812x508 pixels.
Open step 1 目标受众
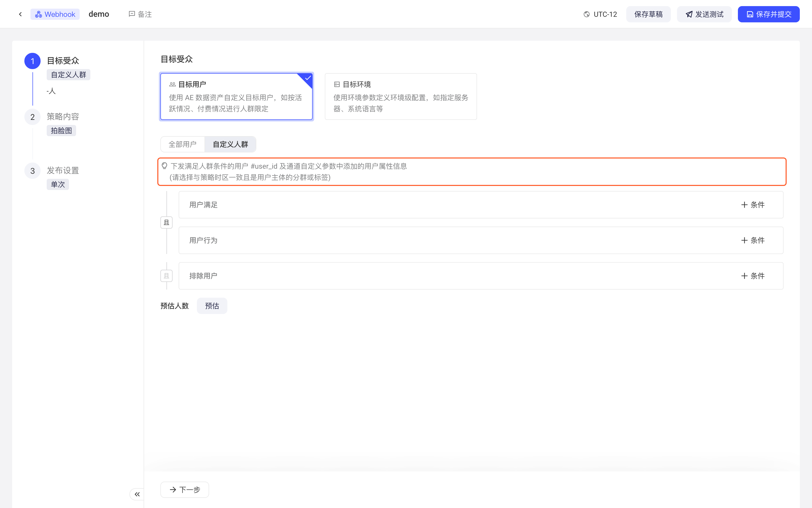tap(63, 61)
